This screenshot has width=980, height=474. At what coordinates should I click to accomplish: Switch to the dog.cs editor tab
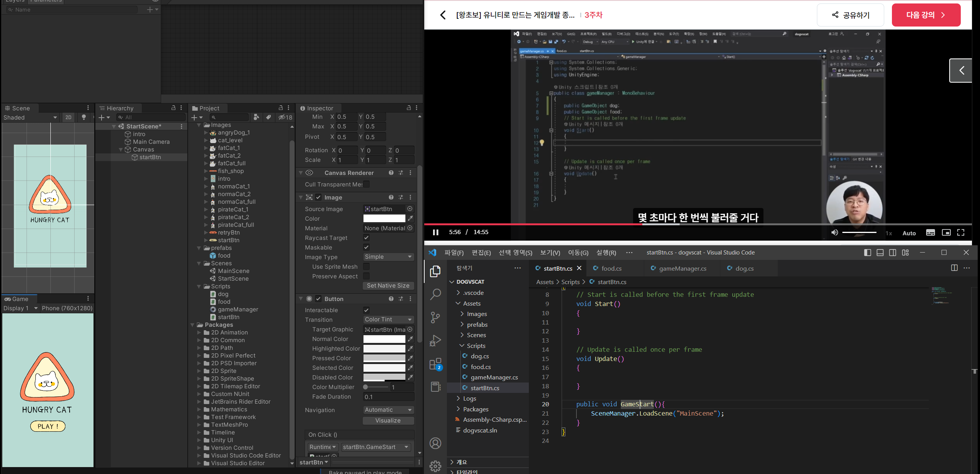click(x=744, y=268)
